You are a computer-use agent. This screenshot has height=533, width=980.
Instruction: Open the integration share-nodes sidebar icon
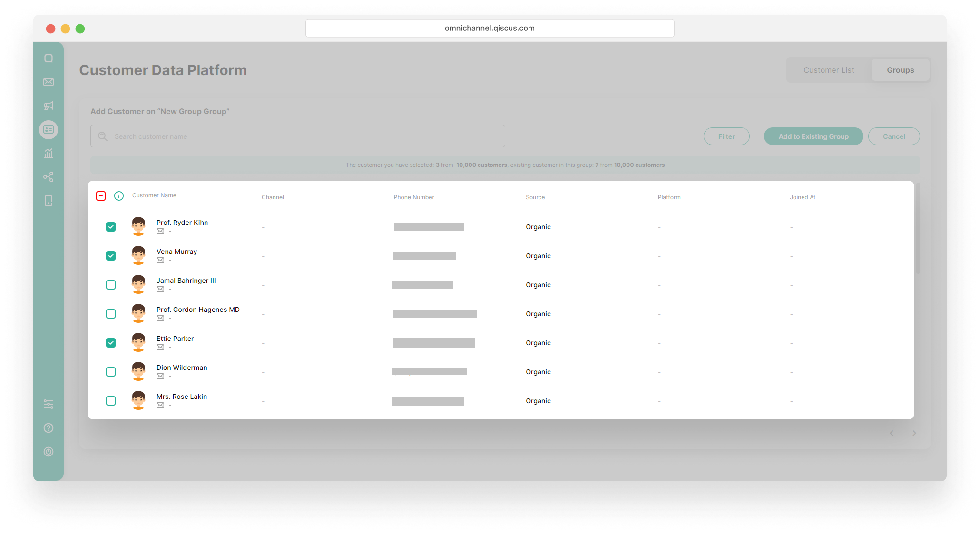pyautogui.click(x=49, y=177)
